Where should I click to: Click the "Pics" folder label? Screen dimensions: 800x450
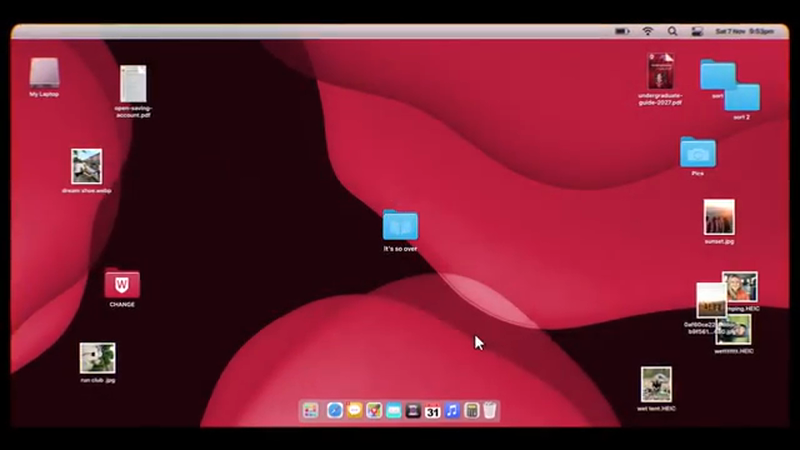point(698,173)
